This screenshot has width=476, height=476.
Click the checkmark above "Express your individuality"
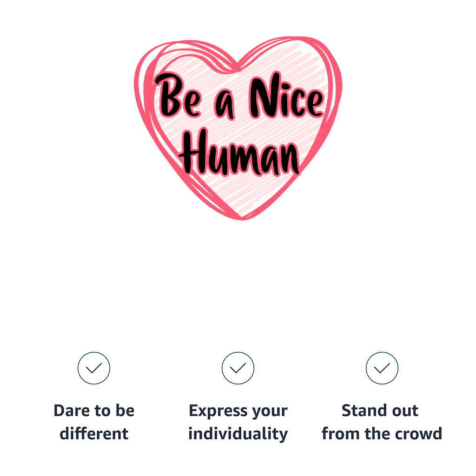(238, 368)
